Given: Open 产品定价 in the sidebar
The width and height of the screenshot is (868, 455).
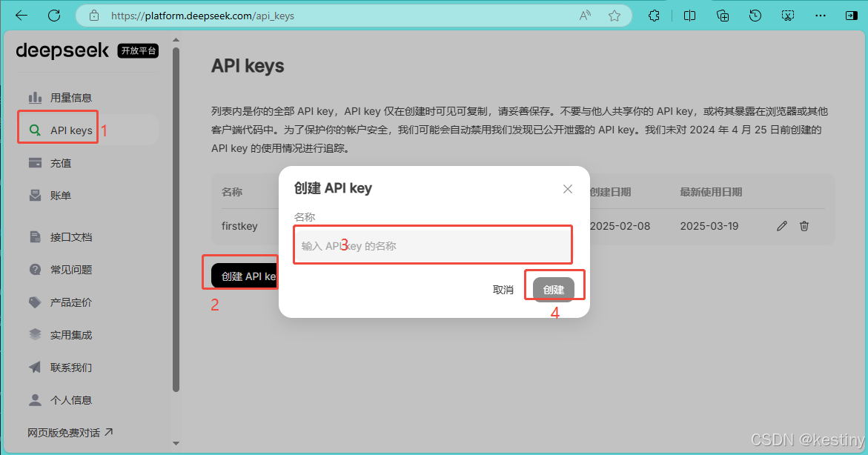Looking at the screenshot, I should [71, 302].
